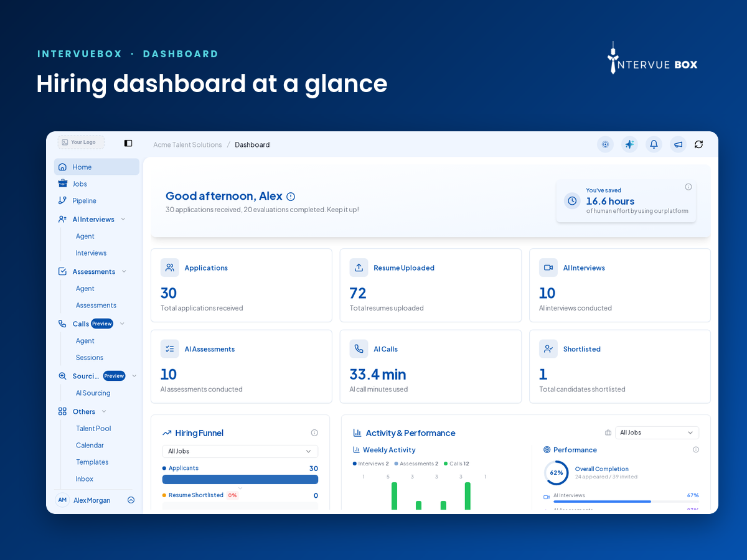747x560 pixels.
Task: Click the Resume Shortlisted funnel label
Action: [x=196, y=495]
